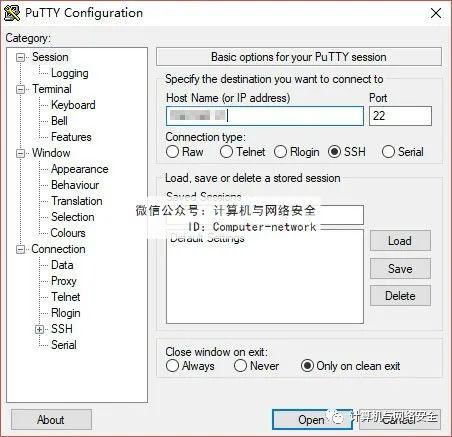Screen dimensions: 452x437
Task: Open Data settings under Connection
Action: tap(62, 265)
